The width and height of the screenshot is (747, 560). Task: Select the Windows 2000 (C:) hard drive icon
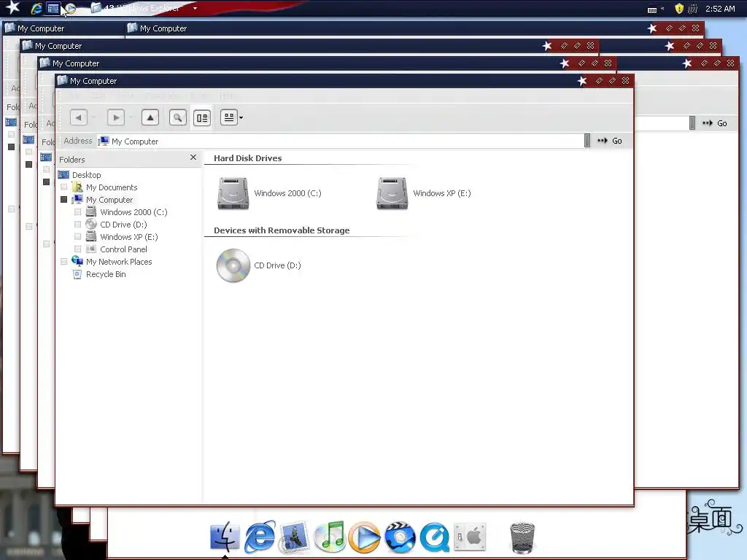point(233,193)
